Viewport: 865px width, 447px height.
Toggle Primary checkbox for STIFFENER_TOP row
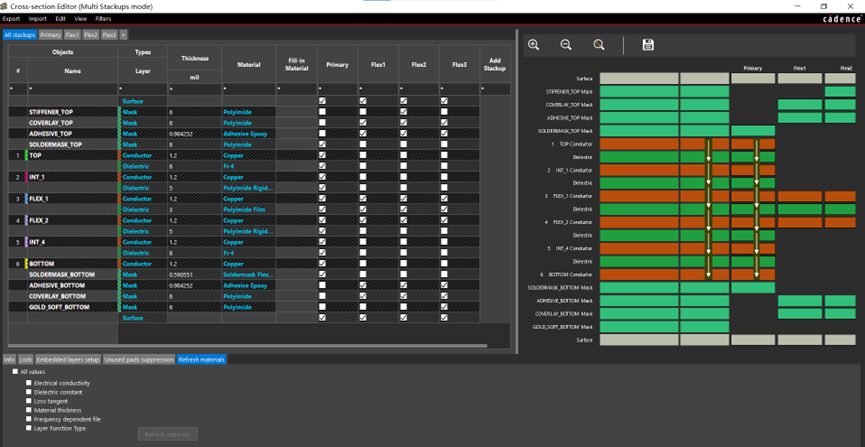point(322,112)
